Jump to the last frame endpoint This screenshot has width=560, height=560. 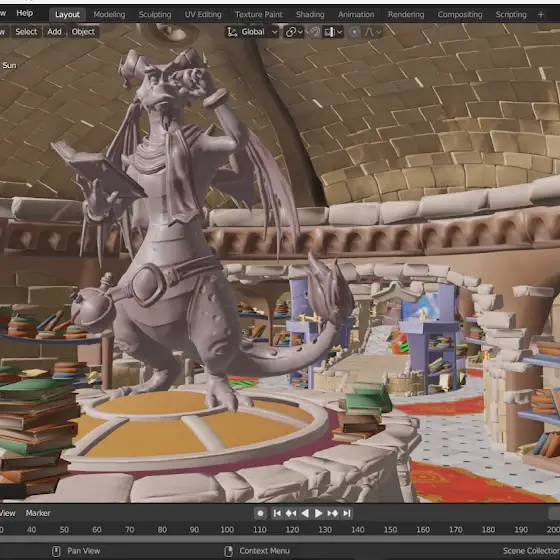346,513
